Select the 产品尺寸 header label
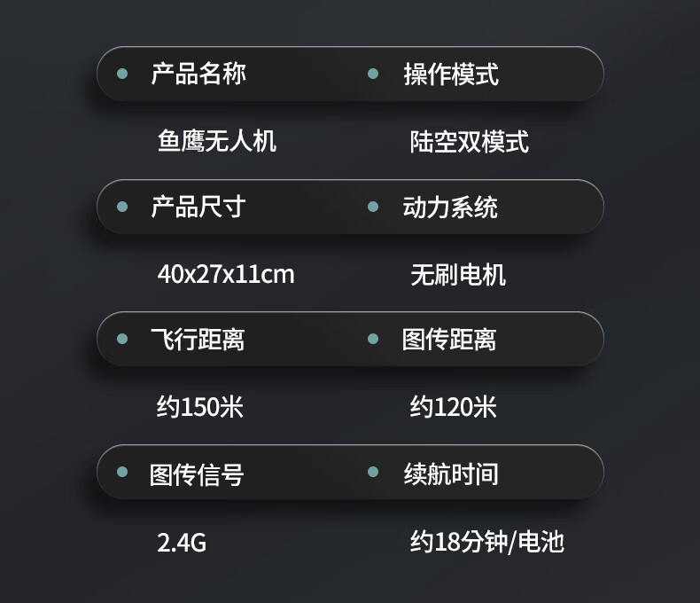Viewport: 700px width, 603px height. coord(198,207)
